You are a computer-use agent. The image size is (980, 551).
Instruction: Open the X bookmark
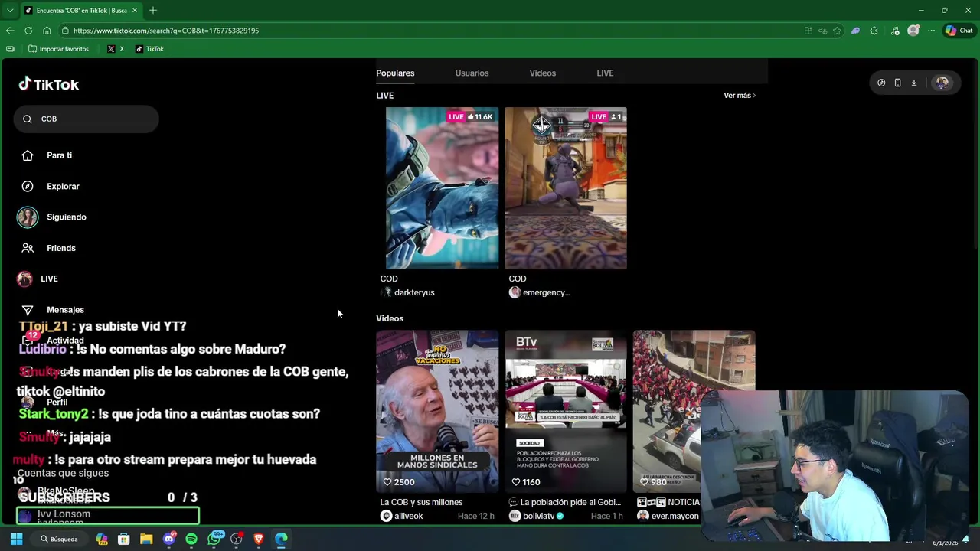(116, 49)
